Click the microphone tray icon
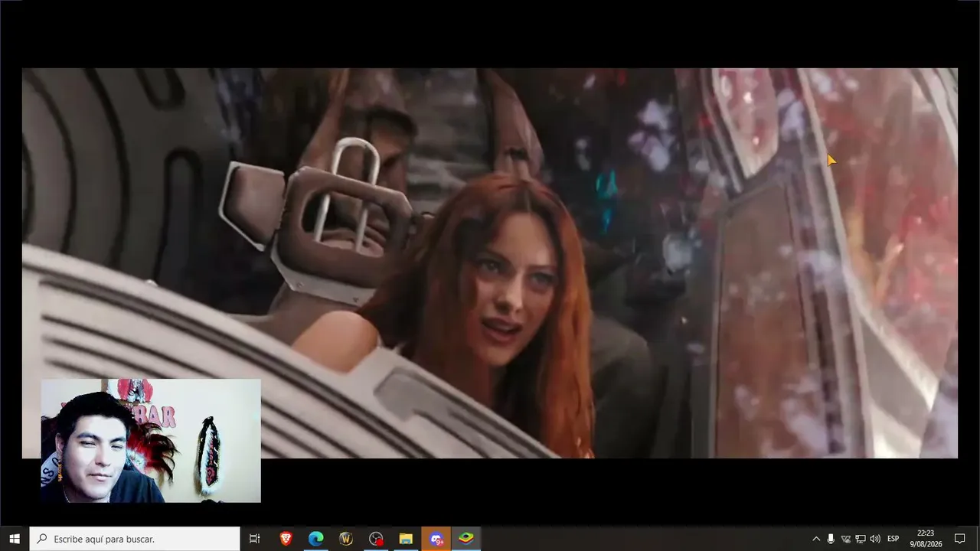The height and width of the screenshot is (551, 980). [x=831, y=539]
